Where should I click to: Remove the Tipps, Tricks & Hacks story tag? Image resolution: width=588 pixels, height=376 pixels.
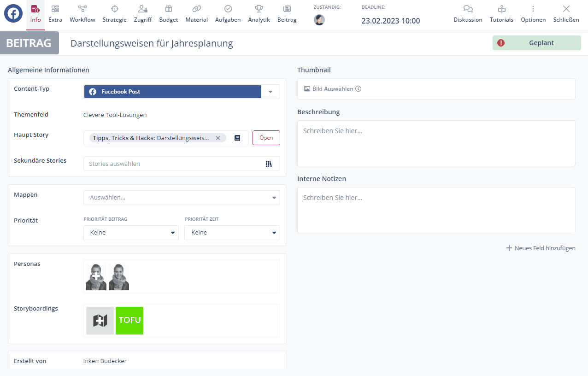point(218,138)
